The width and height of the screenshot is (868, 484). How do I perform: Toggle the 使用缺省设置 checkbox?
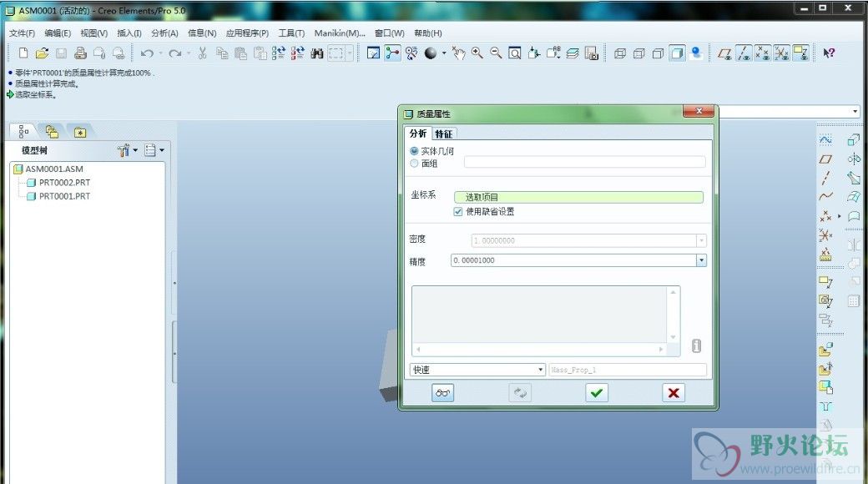coord(458,212)
